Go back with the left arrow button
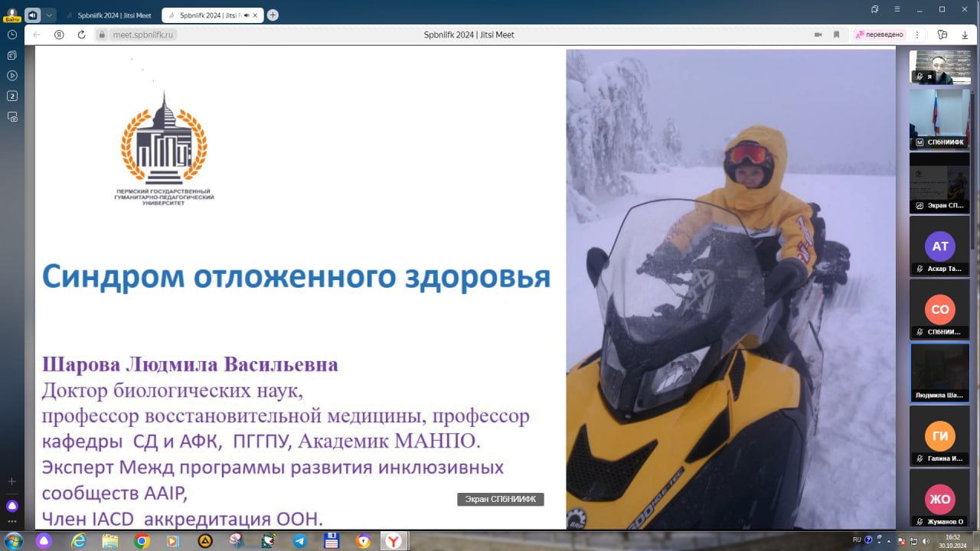Image resolution: width=980 pixels, height=551 pixels. (x=36, y=34)
